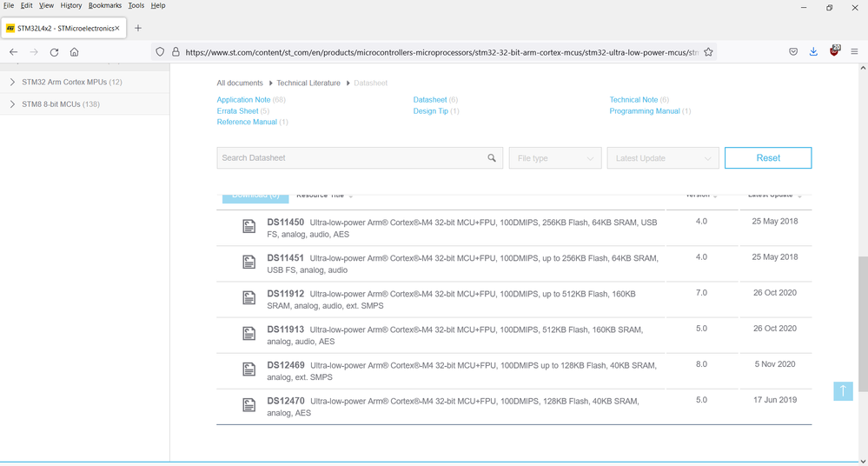Click the search magnifier icon in Search Datasheet
The height and width of the screenshot is (466, 868).
tap(492, 158)
